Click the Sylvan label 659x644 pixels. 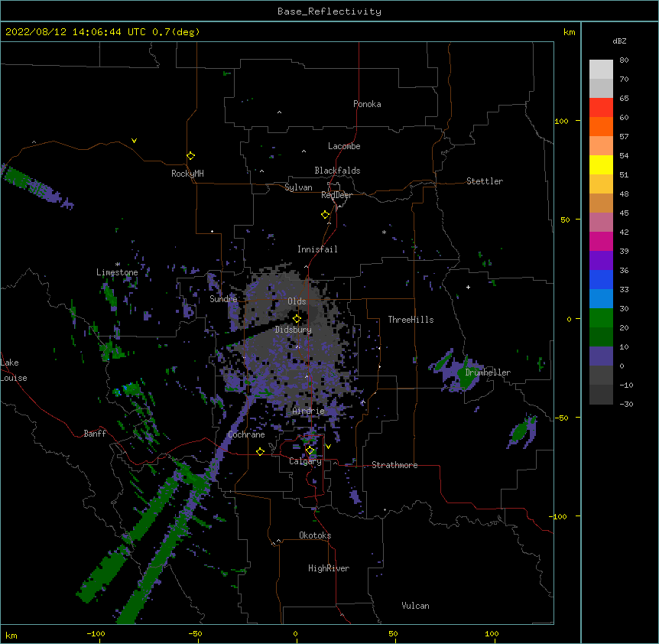pyautogui.click(x=298, y=187)
